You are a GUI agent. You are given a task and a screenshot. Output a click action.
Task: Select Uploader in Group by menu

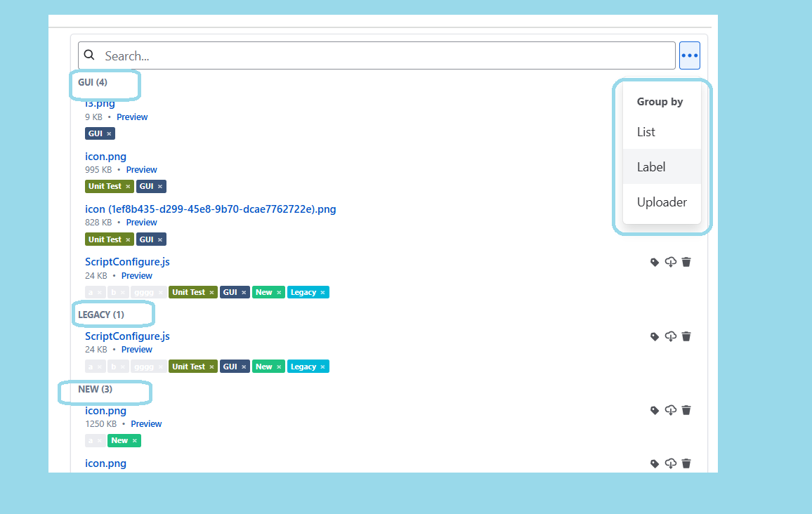point(662,202)
